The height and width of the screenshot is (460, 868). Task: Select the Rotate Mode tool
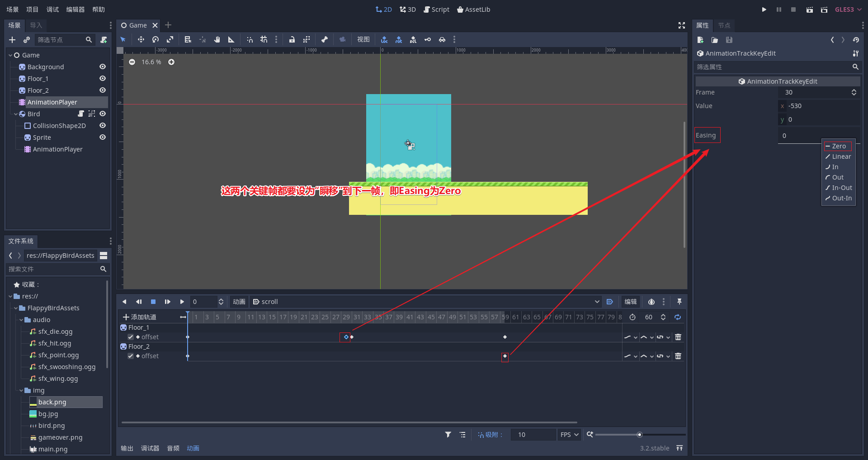click(156, 40)
